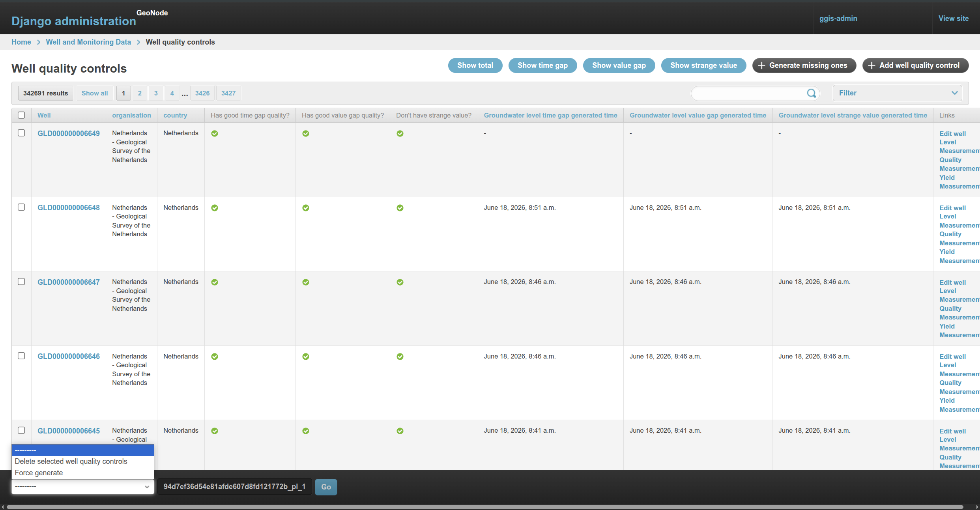The height and width of the screenshot is (510, 980).
Task: Click time gap check icon for GLD000000006648
Action: click(x=215, y=208)
